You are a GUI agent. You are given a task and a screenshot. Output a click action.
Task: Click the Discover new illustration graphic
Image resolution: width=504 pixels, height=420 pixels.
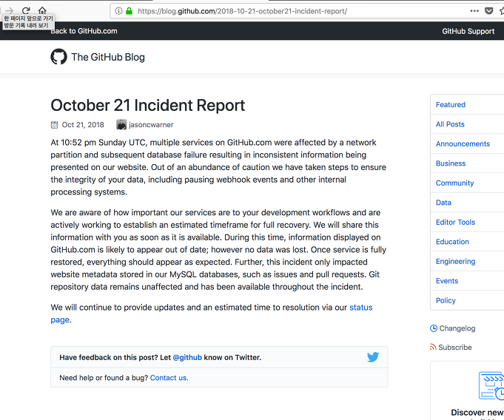[x=491, y=386]
